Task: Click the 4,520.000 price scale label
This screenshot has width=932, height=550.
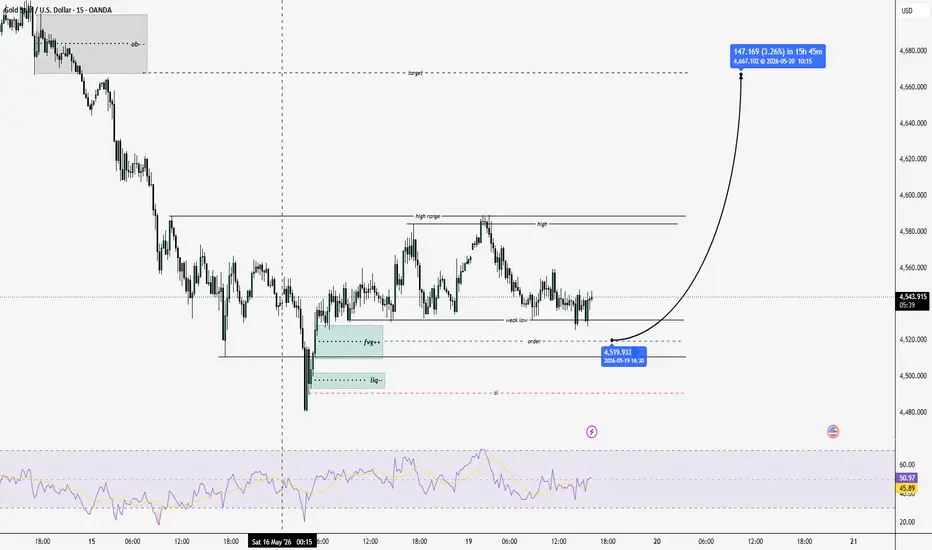Action: point(913,340)
